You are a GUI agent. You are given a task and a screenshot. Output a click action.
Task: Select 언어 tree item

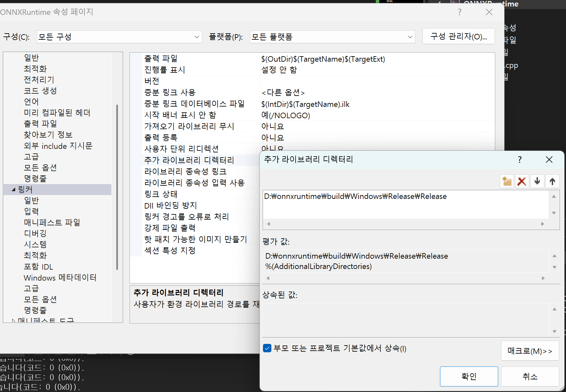click(x=31, y=102)
